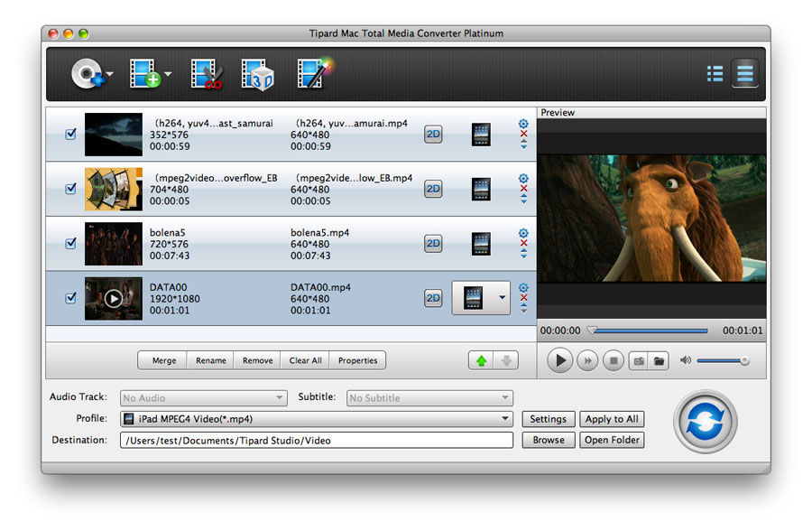Uncheck the DATA00 video checkbox
Image resolution: width=812 pixels, height=531 pixels.
pos(71,298)
